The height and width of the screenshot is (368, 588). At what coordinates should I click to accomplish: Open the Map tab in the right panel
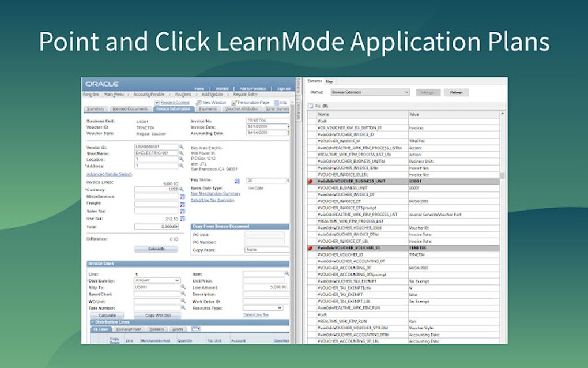329,80
